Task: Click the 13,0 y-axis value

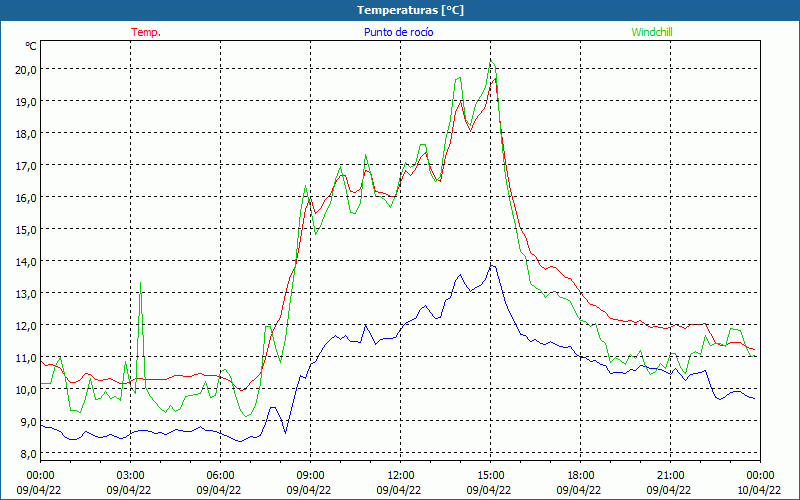Action: (x=26, y=294)
